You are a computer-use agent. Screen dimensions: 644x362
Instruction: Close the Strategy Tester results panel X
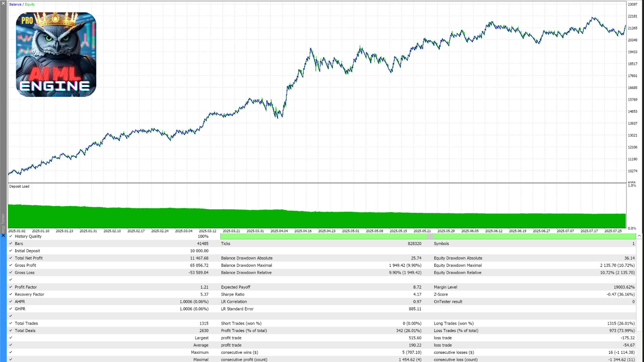[3, 236]
